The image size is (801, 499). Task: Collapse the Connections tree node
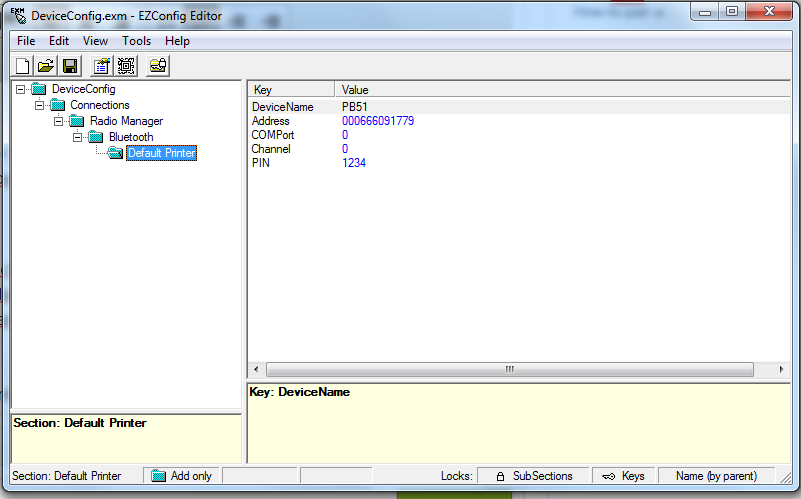[39, 105]
